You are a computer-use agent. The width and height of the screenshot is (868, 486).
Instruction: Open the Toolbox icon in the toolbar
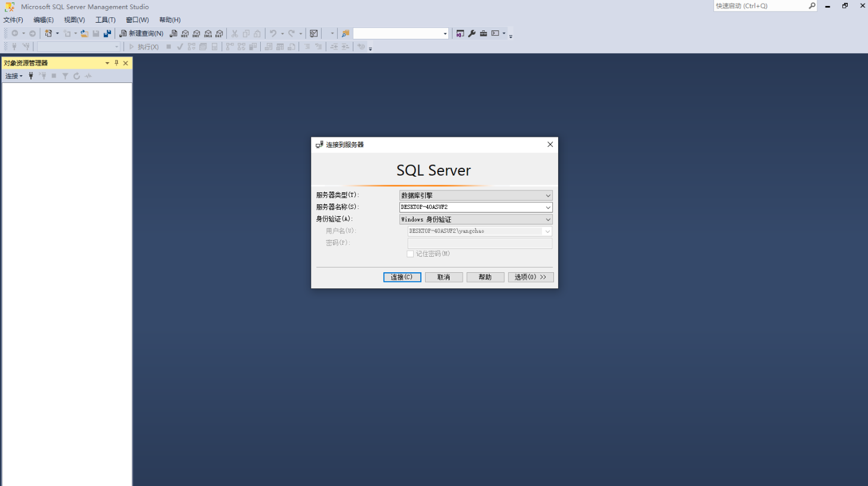[x=484, y=33]
